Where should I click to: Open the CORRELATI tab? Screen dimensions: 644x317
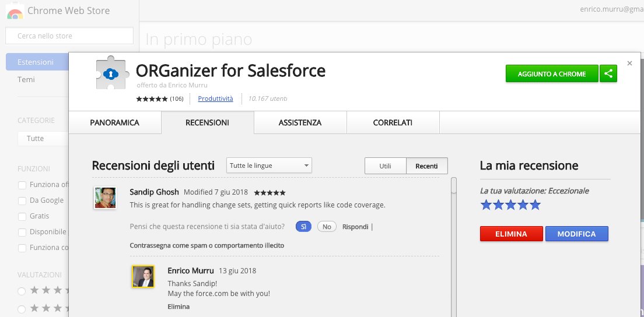[393, 122]
